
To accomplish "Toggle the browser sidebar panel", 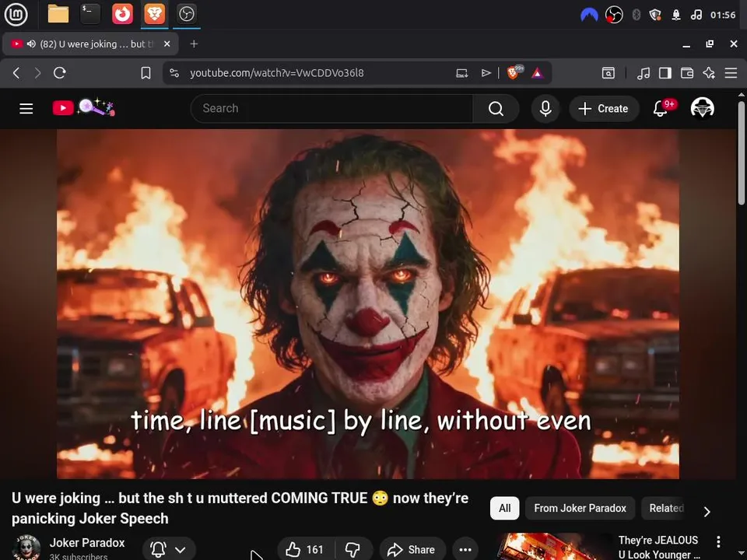I will tap(665, 73).
